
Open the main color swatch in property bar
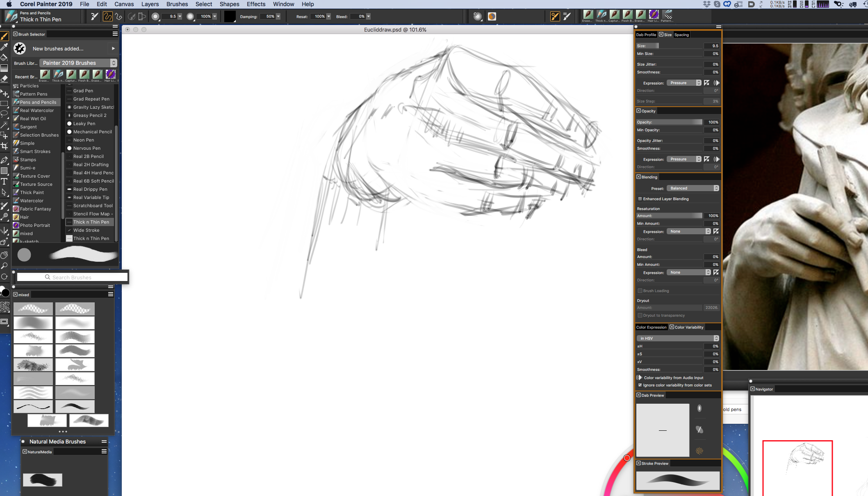[x=230, y=16]
